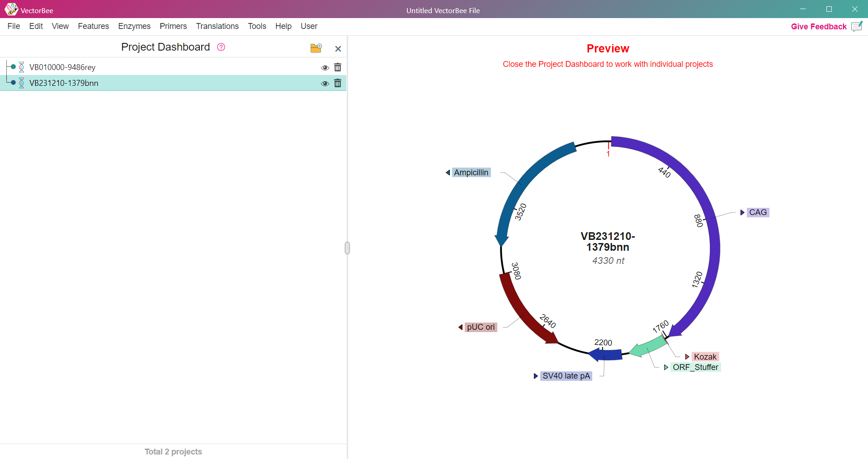The height and width of the screenshot is (459, 868).
Task: Toggle visibility eye for VB231210-1379bnn
Action: point(325,84)
